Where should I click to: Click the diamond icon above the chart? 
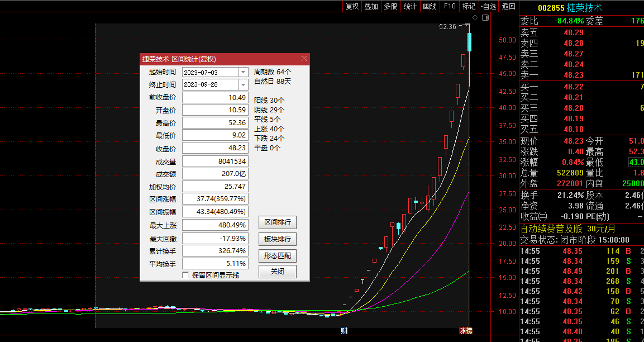point(474,18)
